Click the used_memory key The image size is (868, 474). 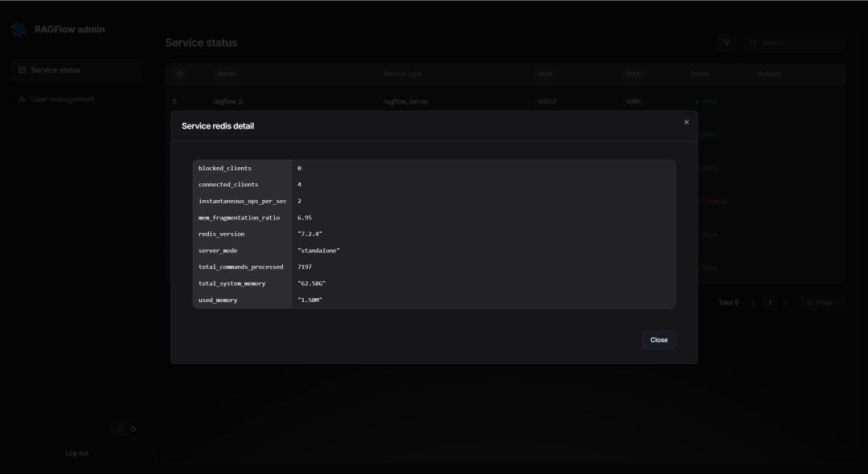pyautogui.click(x=218, y=300)
